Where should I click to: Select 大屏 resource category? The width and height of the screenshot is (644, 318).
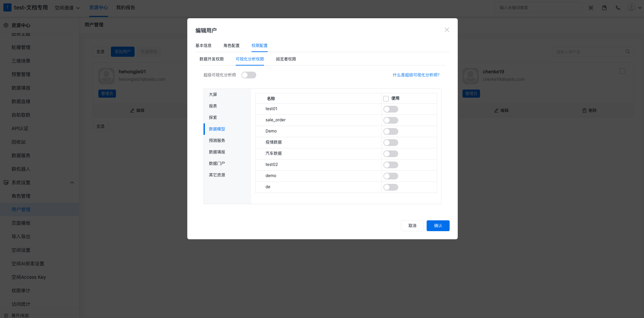[227, 95]
